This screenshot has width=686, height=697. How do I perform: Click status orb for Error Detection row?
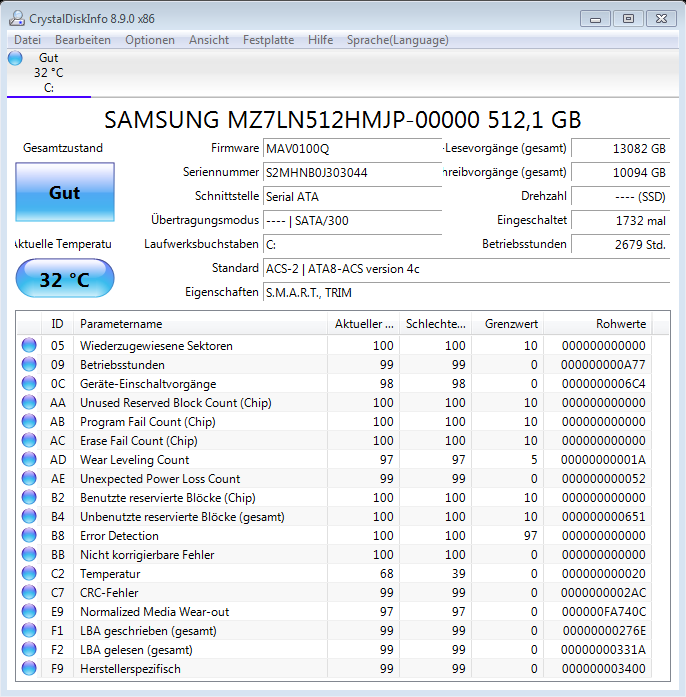click(x=29, y=536)
